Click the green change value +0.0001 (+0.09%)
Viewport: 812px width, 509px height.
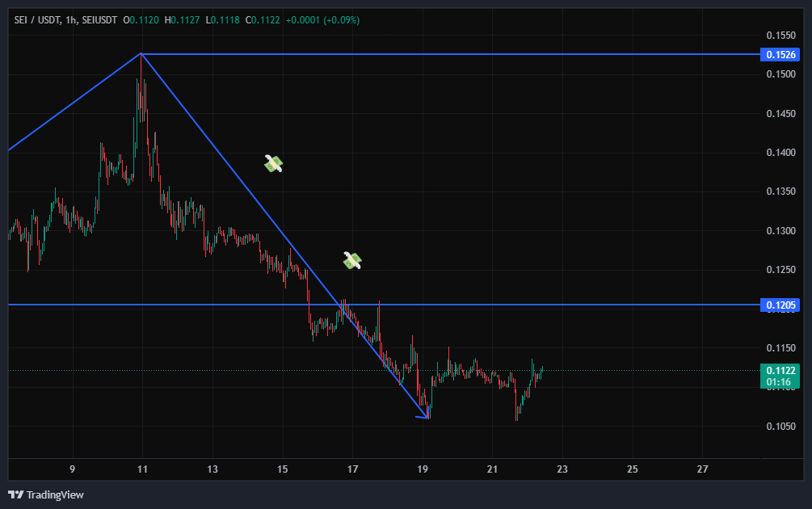click(323, 19)
